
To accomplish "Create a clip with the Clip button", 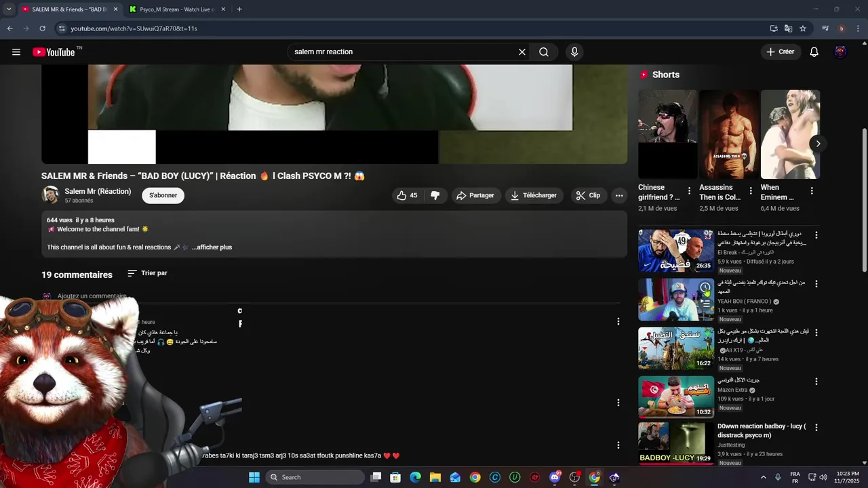I will pyautogui.click(x=588, y=195).
